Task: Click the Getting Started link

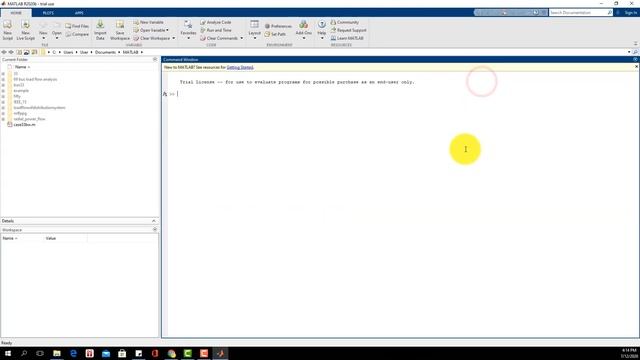Action: click(x=240, y=67)
